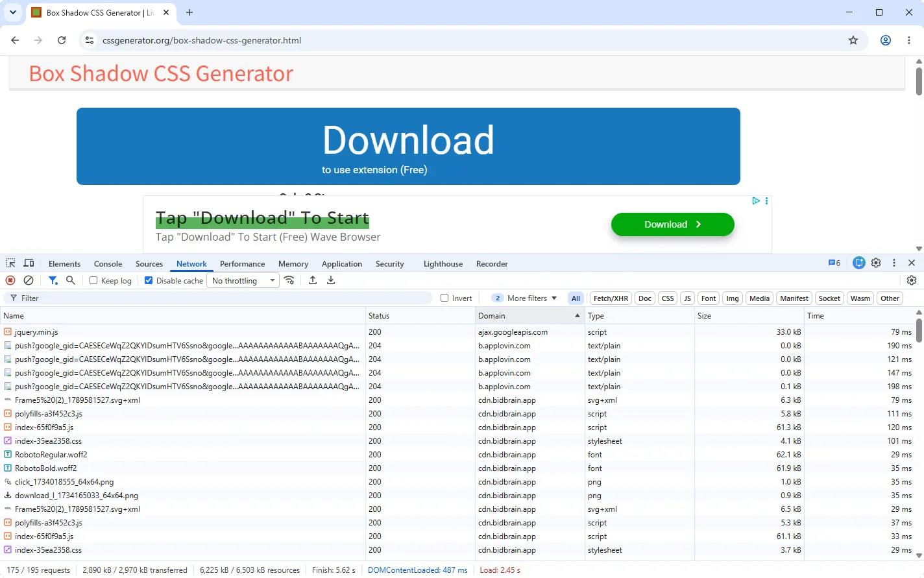924x578 pixels.
Task: Toggle the network filter funnel icon
Action: (53, 280)
